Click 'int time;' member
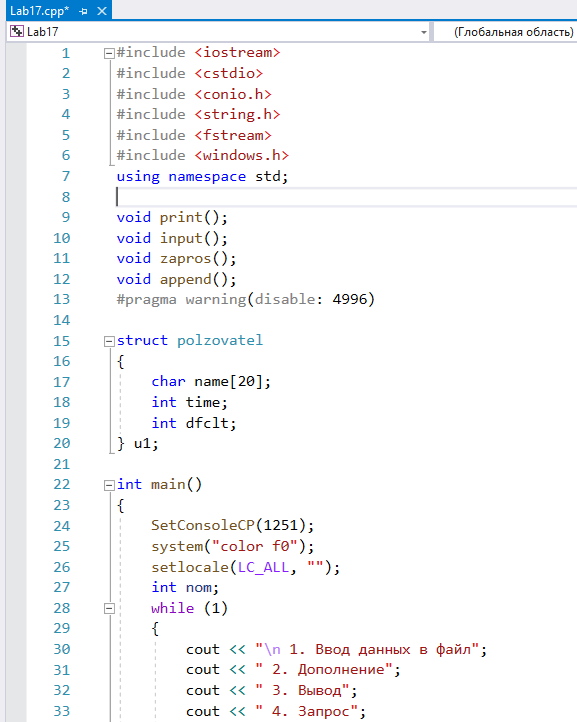577x722 pixels. 189,402
